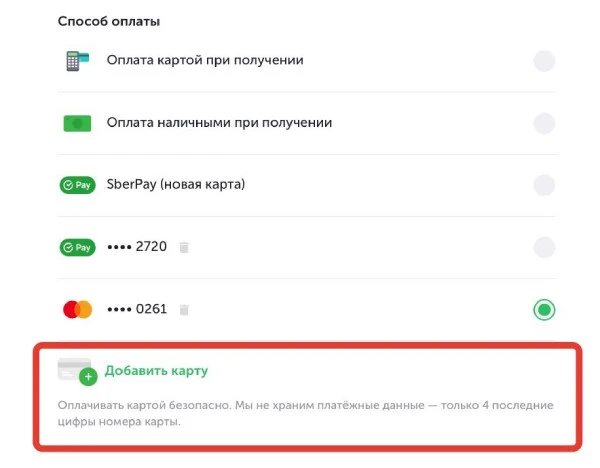
Task: Click the card terminal payment icon
Action: coord(77,61)
